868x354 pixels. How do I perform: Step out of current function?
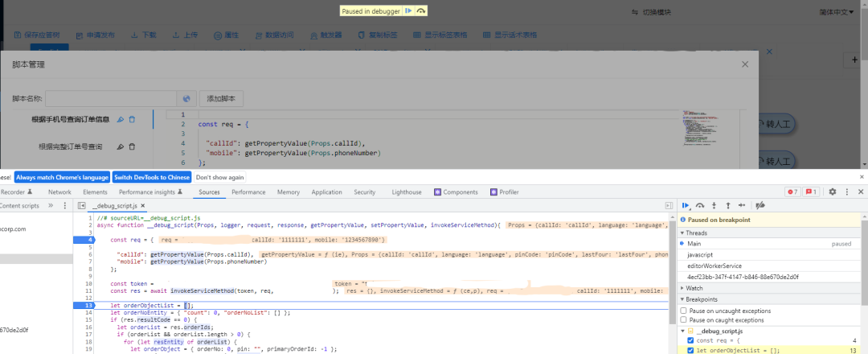(x=728, y=205)
